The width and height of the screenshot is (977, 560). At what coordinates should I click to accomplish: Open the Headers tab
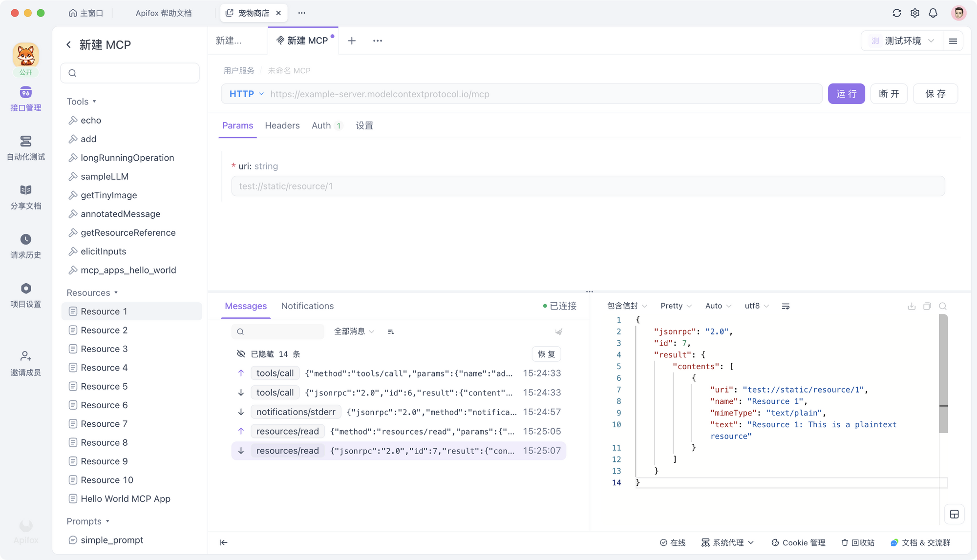[282, 125]
